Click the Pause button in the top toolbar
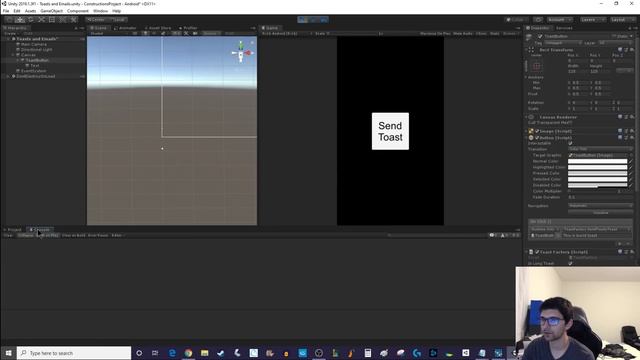 point(313,20)
